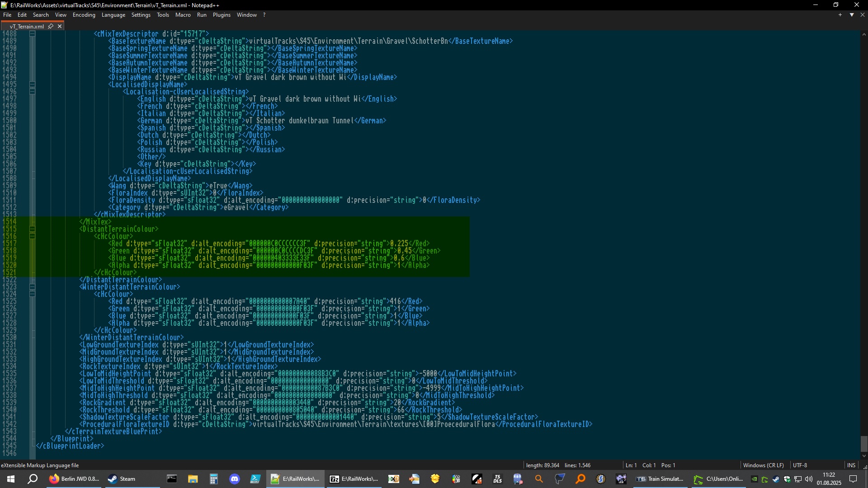
Task: Open the 7-Zip E:\RailWorks taskbar window
Action: click(x=354, y=479)
